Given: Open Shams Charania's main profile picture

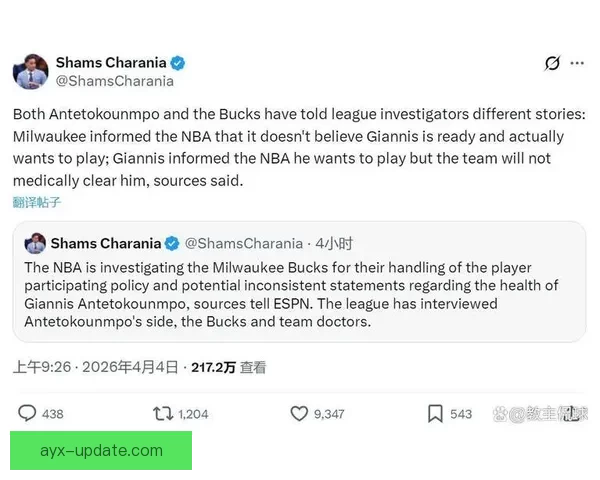Looking at the screenshot, I should point(30,71).
